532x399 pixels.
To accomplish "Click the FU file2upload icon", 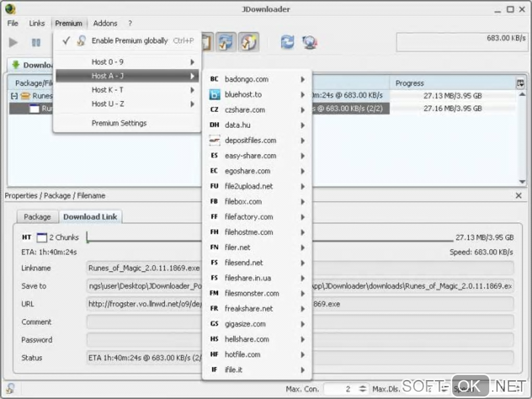I will pos(214,186).
